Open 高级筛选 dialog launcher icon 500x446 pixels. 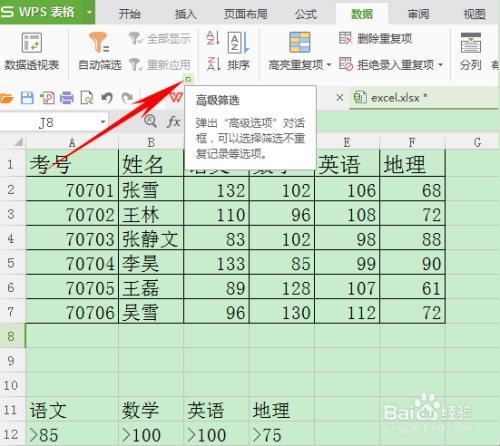189,79
